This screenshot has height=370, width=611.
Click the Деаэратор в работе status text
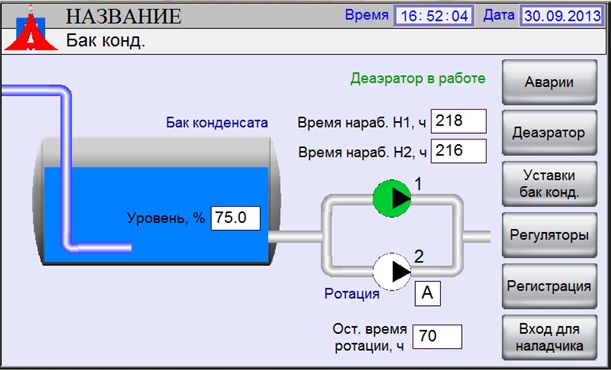point(418,78)
